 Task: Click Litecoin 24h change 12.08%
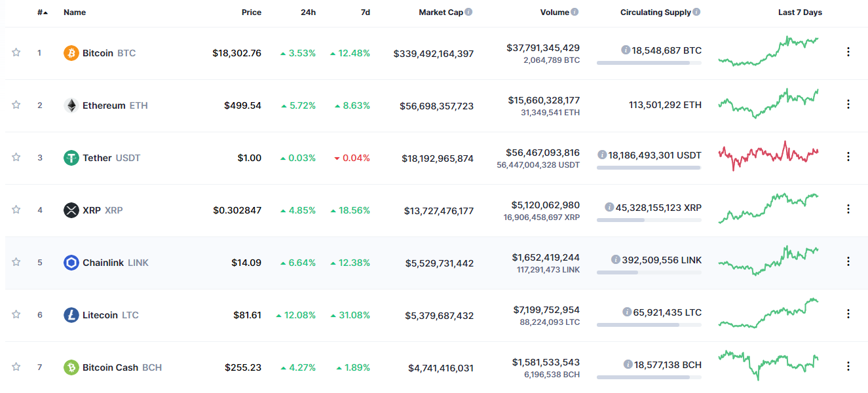pos(295,315)
